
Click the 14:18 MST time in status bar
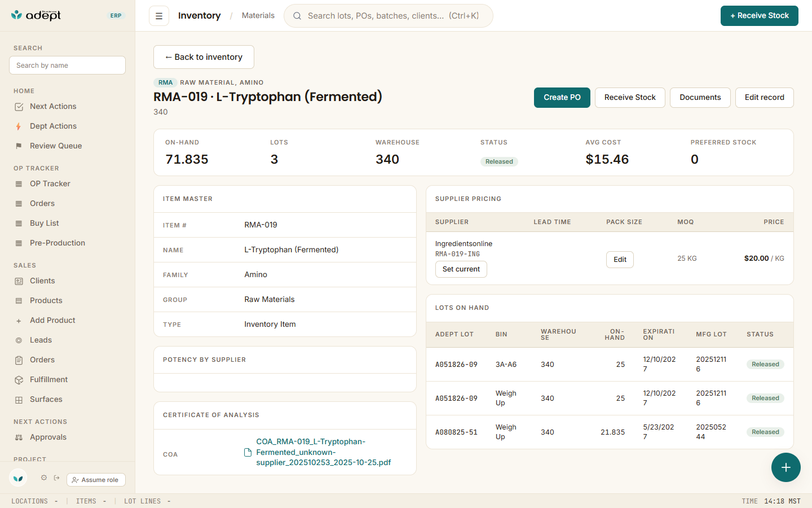point(782,501)
